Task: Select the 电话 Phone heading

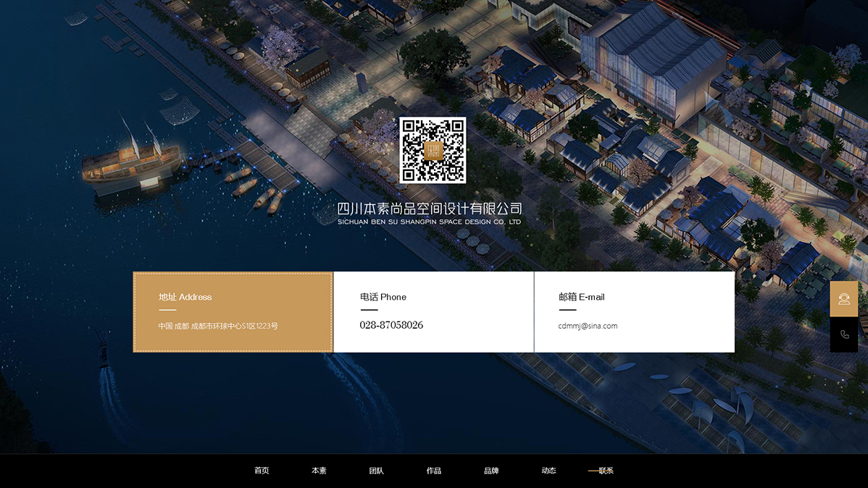Action: tap(383, 297)
